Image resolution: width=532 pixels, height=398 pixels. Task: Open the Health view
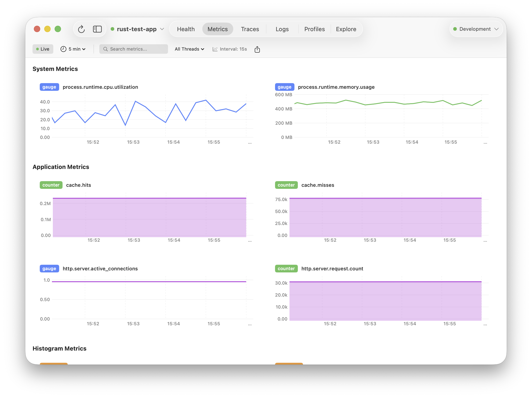[x=186, y=29]
